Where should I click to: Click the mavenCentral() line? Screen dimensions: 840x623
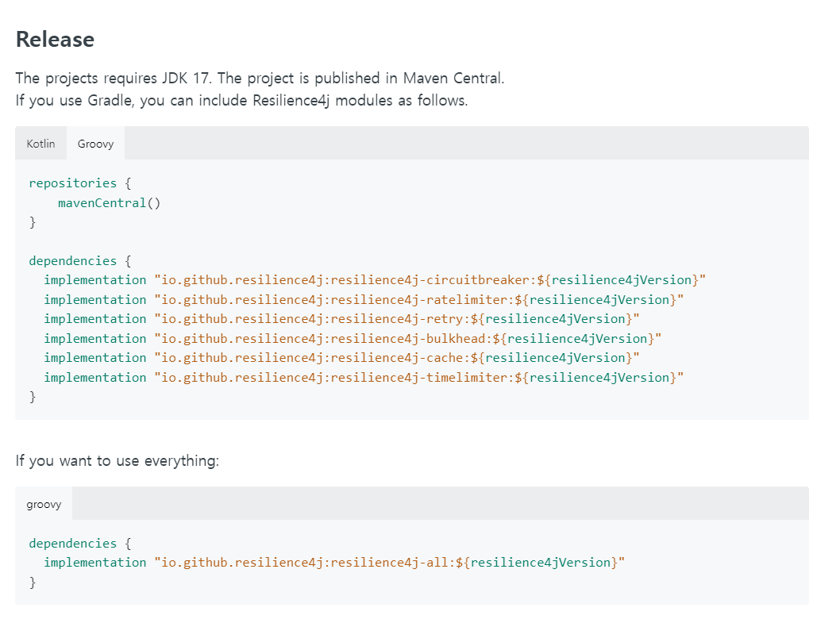tap(110, 203)
